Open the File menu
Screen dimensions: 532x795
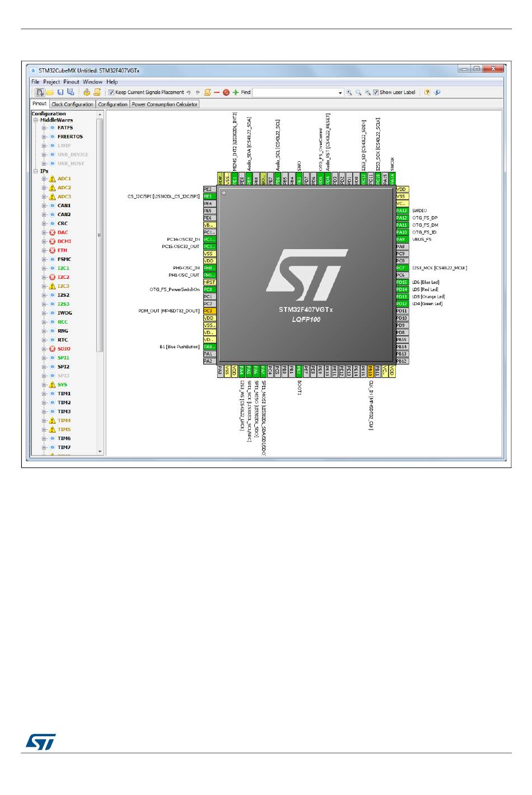tap(35, 82)
